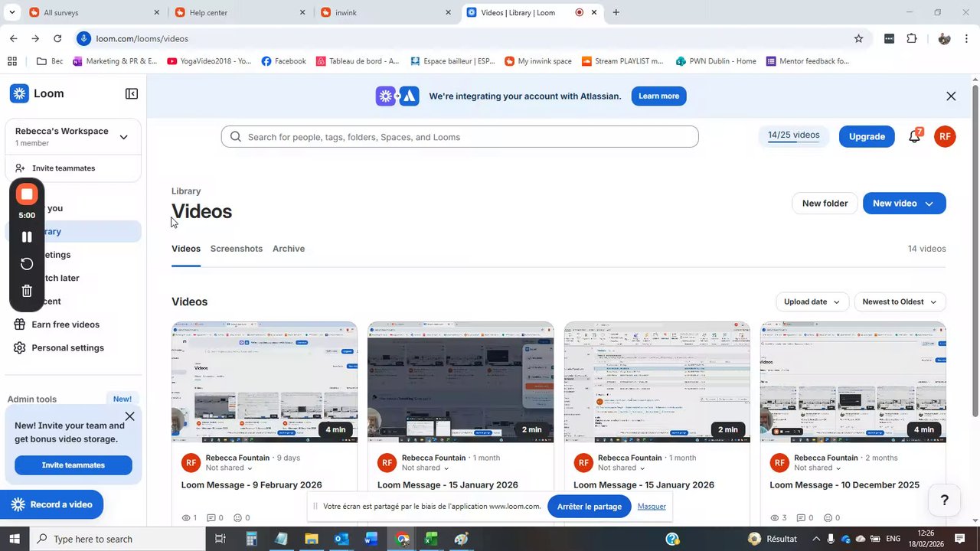Open Outlook from the taskbar
980x551 pixels.
[x=341, y=539]
